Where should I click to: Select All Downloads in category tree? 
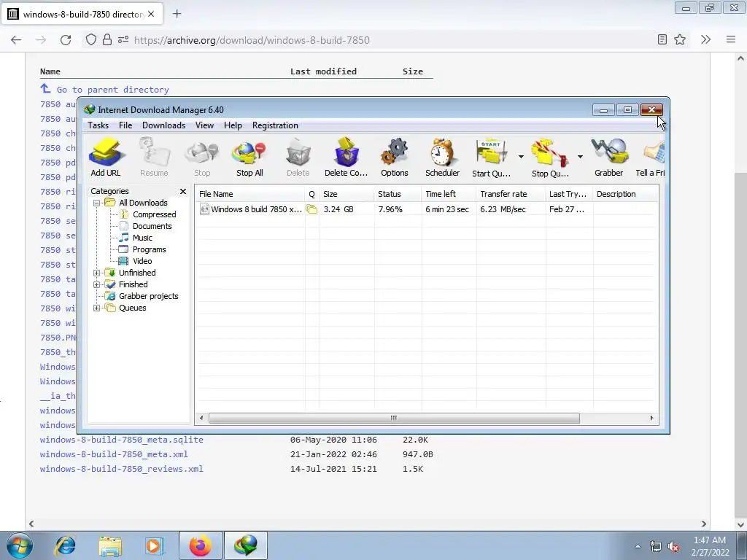pos(143,203)
